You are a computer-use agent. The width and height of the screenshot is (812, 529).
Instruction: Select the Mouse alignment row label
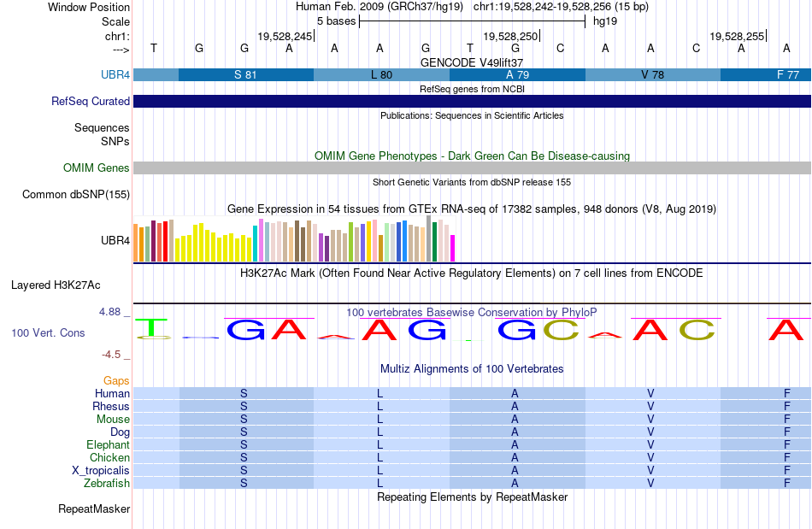(113, 419)
